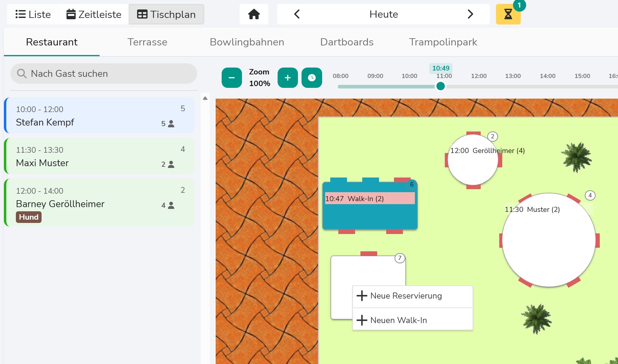Open the Zeitleiste view
Viewport: 618px width, 364px height.
(x=94, y=14)
